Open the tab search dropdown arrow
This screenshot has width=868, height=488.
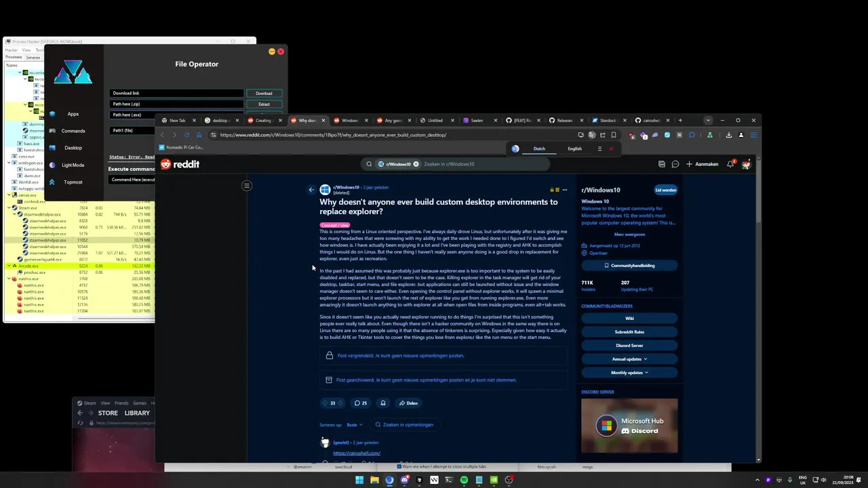708,121
